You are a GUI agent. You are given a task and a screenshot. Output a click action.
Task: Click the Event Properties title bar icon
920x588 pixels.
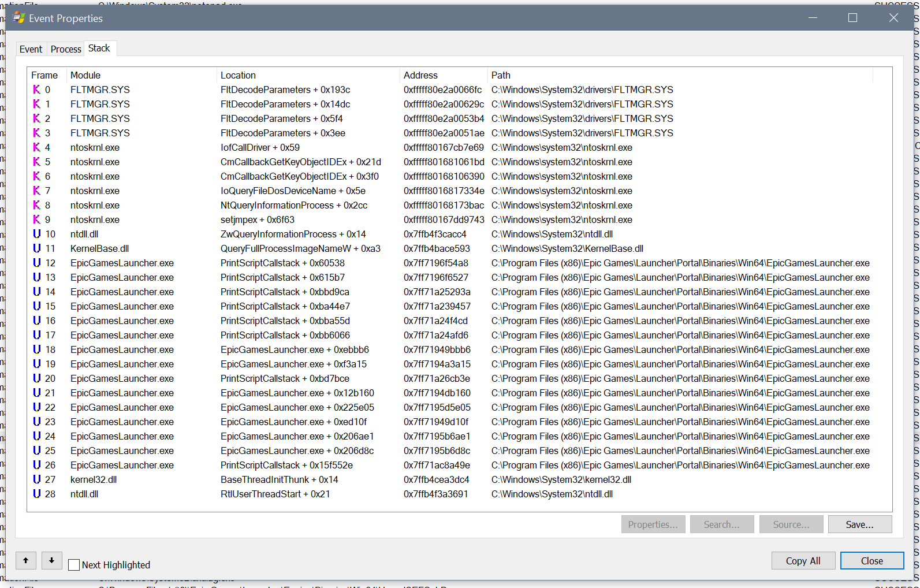coord(19,18)
